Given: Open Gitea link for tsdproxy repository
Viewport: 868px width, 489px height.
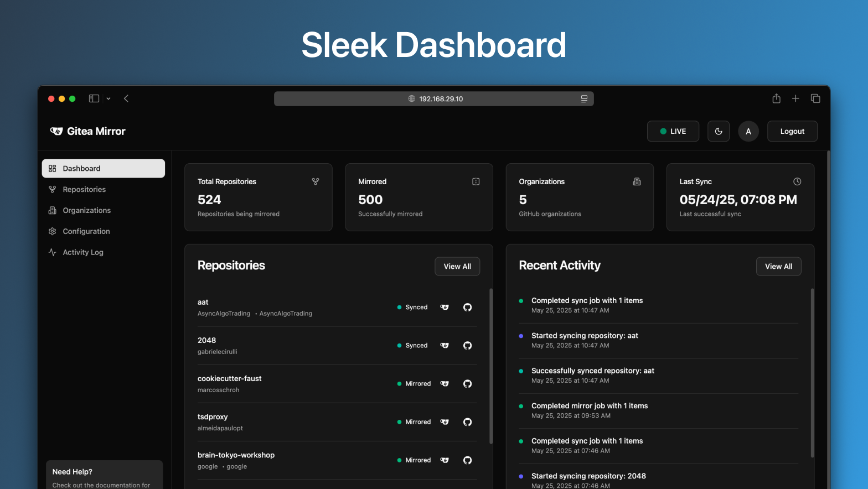Looking at the screenshot, I should 445,422.
